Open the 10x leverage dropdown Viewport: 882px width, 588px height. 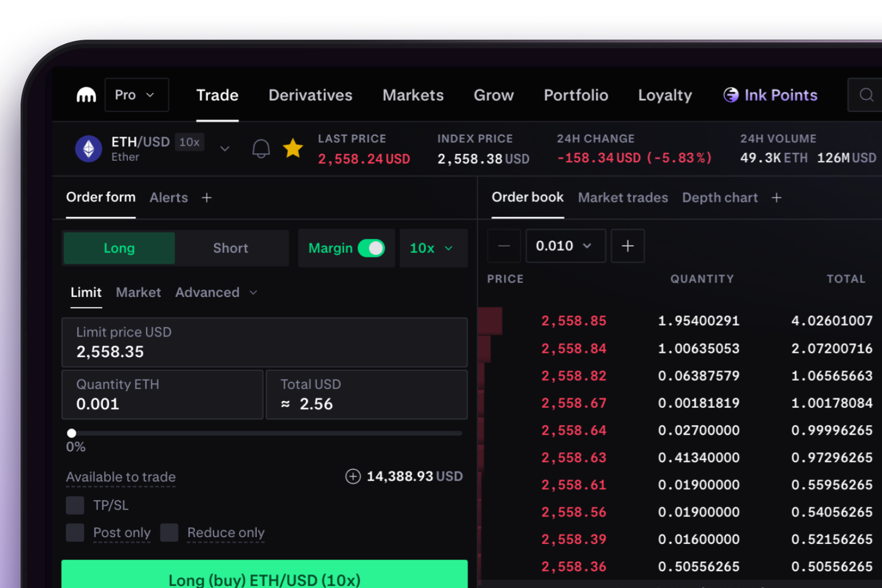coord(434,248)
